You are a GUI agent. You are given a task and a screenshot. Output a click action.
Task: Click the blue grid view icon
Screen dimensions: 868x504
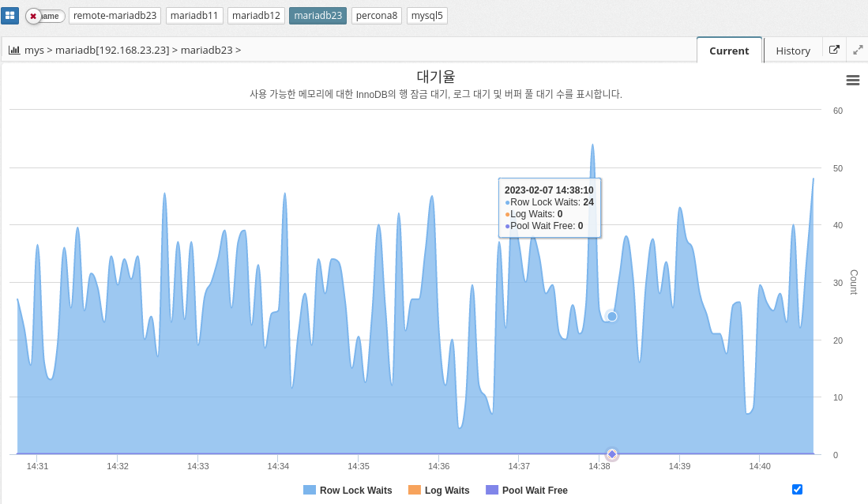[x=9, y=16]
